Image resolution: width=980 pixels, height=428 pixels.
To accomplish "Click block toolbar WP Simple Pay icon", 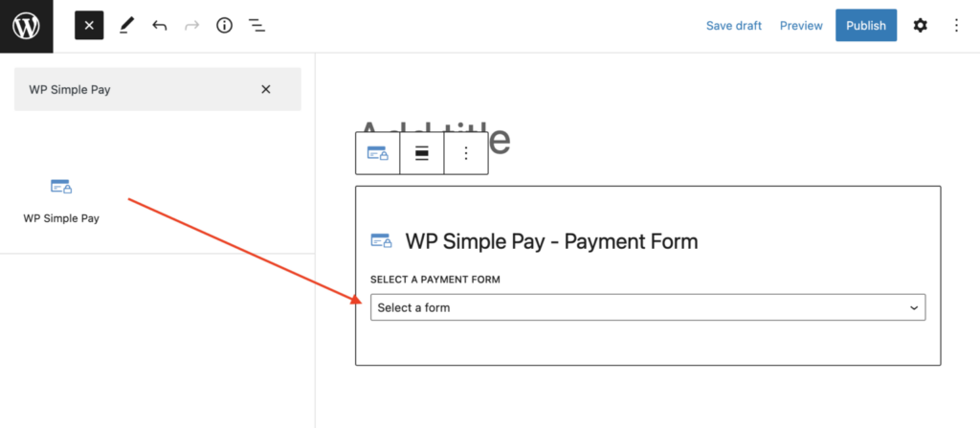I will [x=378, y=153].
